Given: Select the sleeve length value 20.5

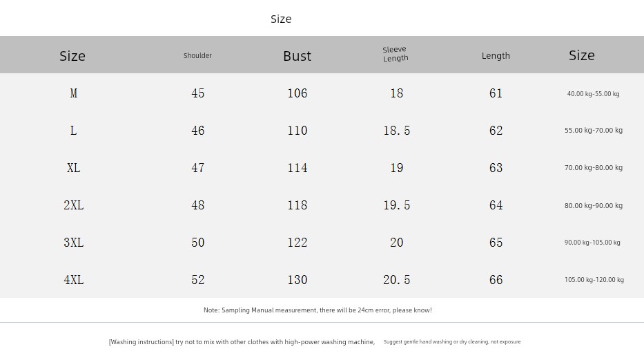Looking at the screenshot, I should (396, 280).
